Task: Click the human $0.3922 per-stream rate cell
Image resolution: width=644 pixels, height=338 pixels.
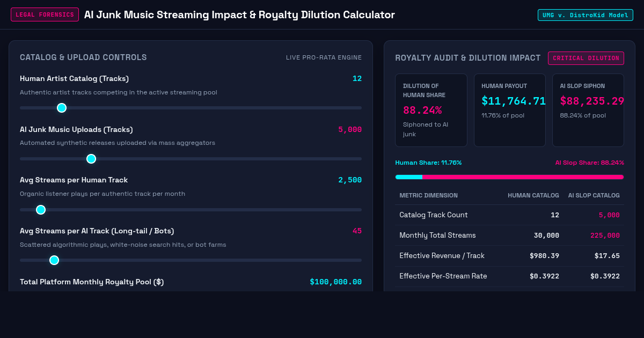Action: [x=544, y=276]
